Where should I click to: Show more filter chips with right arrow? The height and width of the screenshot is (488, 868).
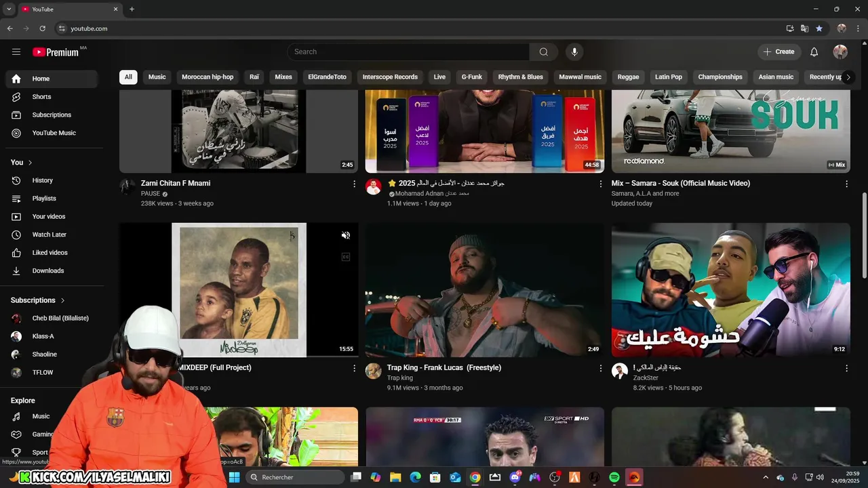tap(848, 77)
